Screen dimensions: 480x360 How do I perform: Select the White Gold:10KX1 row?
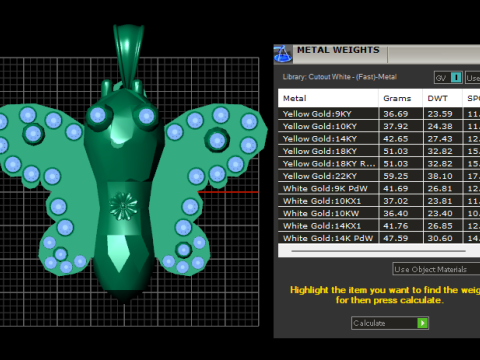379,201
